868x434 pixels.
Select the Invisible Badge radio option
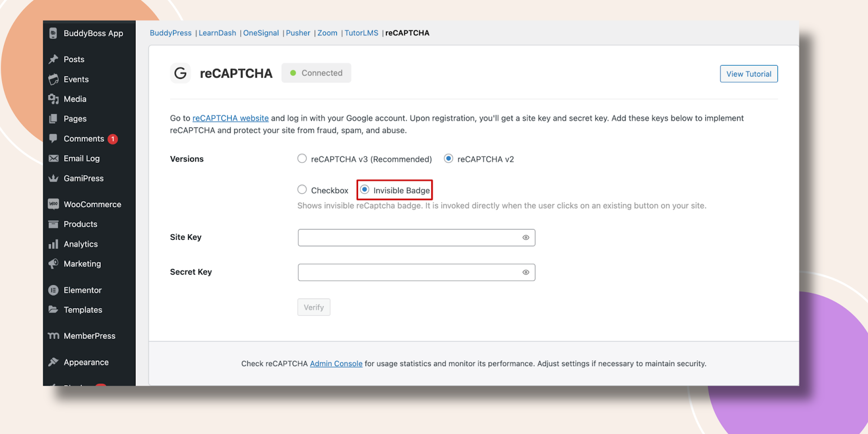(365, 189)
